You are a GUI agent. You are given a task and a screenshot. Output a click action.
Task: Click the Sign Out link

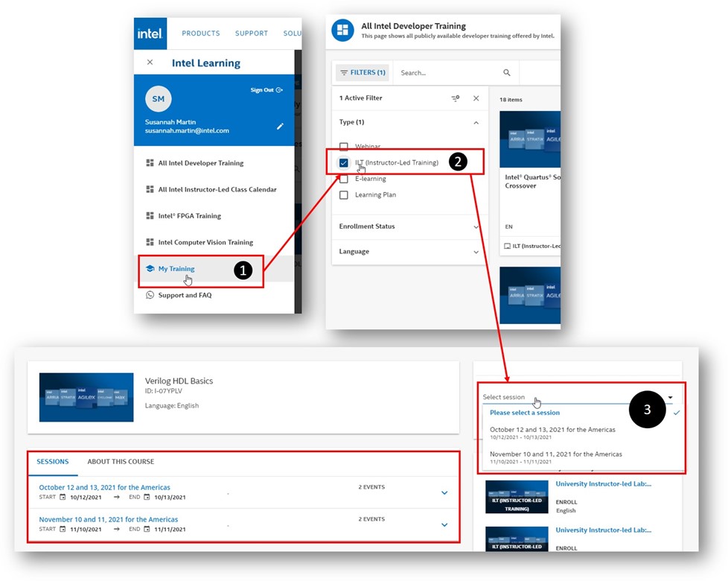[x=266, y=90]
